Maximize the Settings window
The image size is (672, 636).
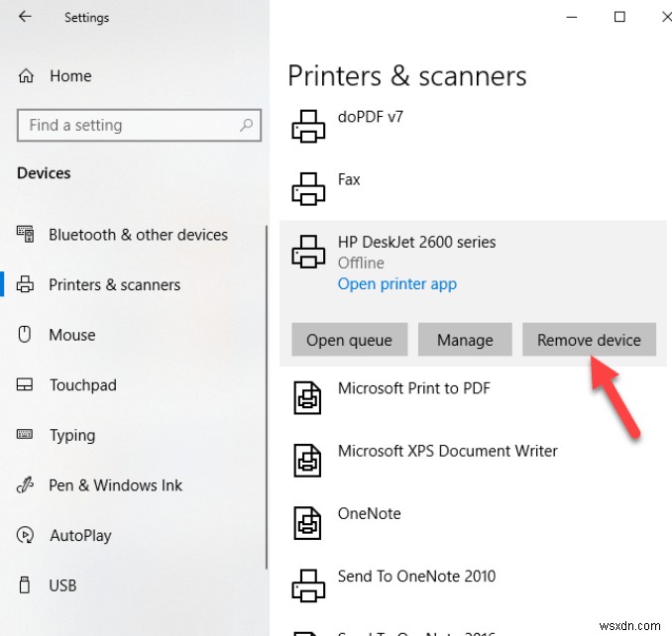[619, 17]
